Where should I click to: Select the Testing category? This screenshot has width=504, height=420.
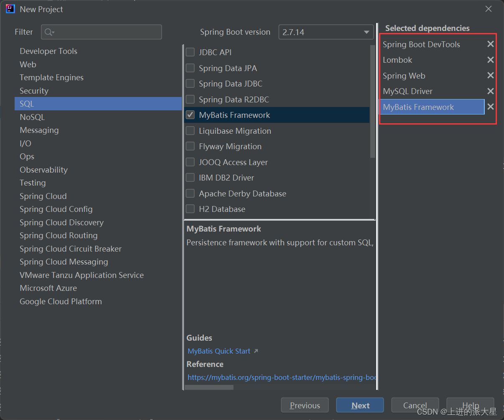pyautogui.click(x=98, y=183)
